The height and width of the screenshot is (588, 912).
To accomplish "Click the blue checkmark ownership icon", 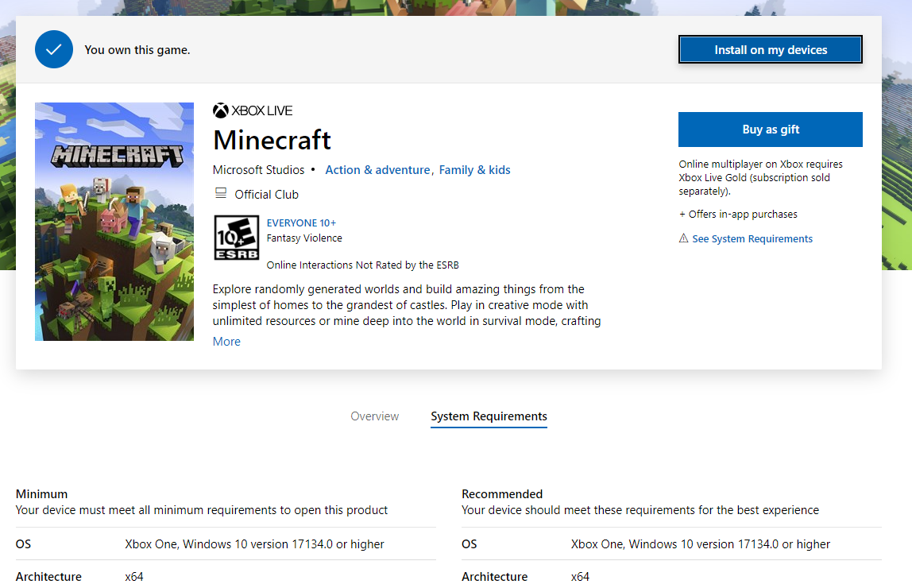I will pyautogui.click(x=53, y=49).
